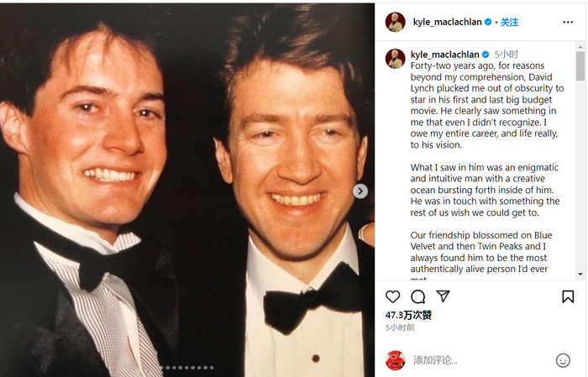
Task: Click kyle_maclachlan's header profile avatar
Action: [x=395, y=22]
